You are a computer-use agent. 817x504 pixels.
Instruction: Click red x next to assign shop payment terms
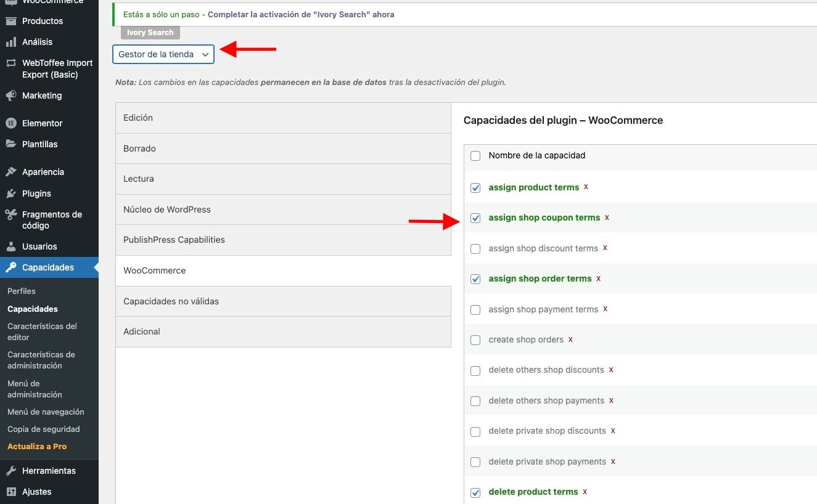[x=605, y=309]
